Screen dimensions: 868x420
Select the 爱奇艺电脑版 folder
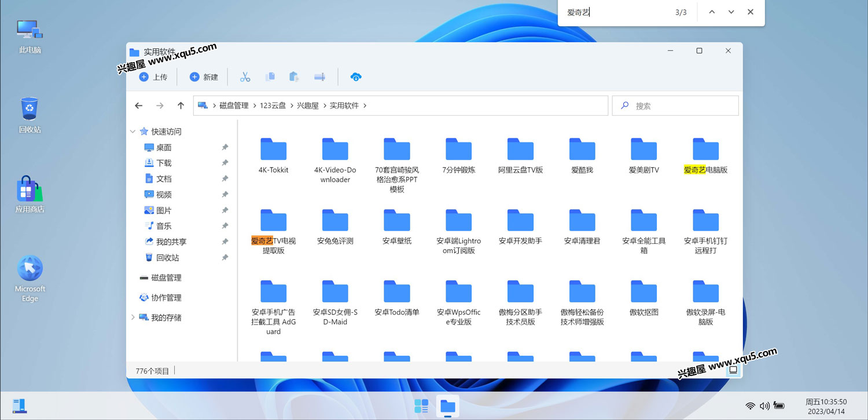tap(706, 156)
